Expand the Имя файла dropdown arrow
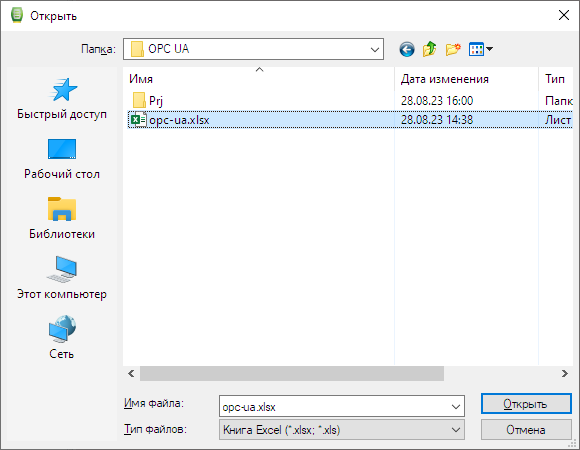The height and width of the screenshot is (450, 580). [x=456, y=407]
